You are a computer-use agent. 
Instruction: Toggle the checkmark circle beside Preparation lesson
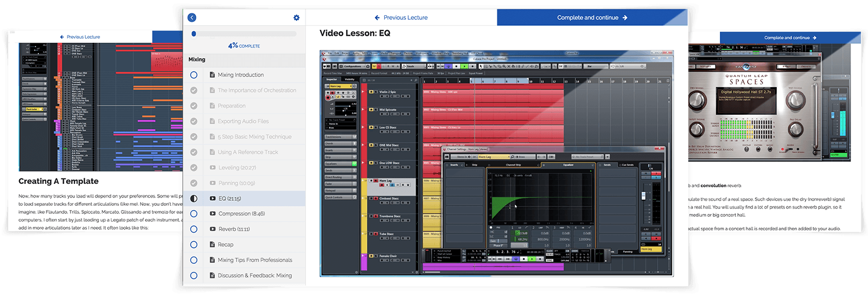point(193,106)
